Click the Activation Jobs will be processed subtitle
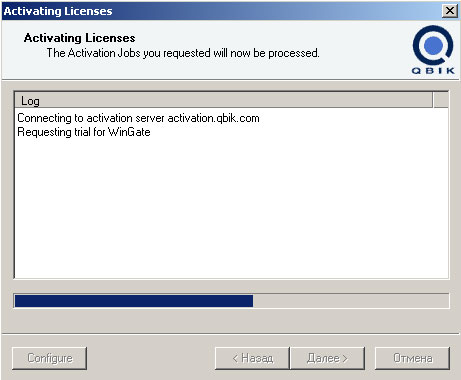 click(x=183, y=53)
